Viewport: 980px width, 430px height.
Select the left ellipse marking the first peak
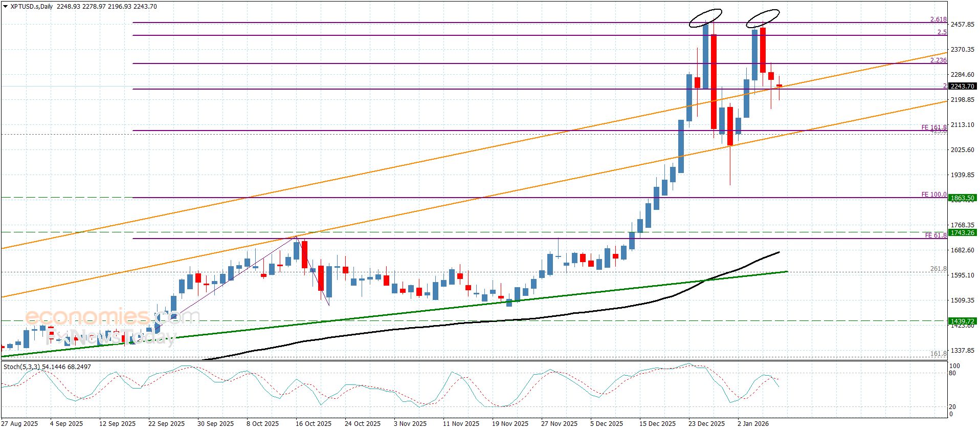(x=705, y=18)
